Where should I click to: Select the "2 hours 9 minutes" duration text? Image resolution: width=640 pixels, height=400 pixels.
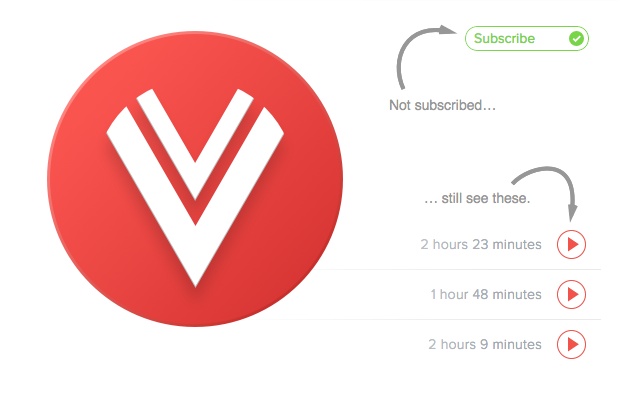pos(485,344)
